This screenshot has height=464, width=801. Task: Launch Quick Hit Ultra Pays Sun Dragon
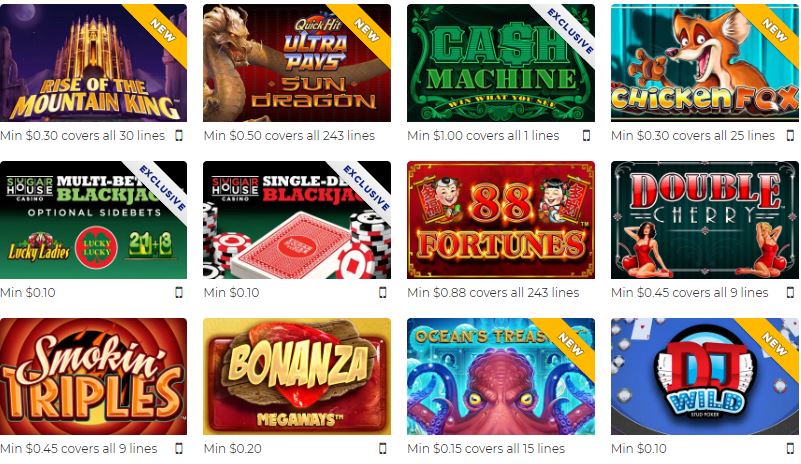point(297,63)
